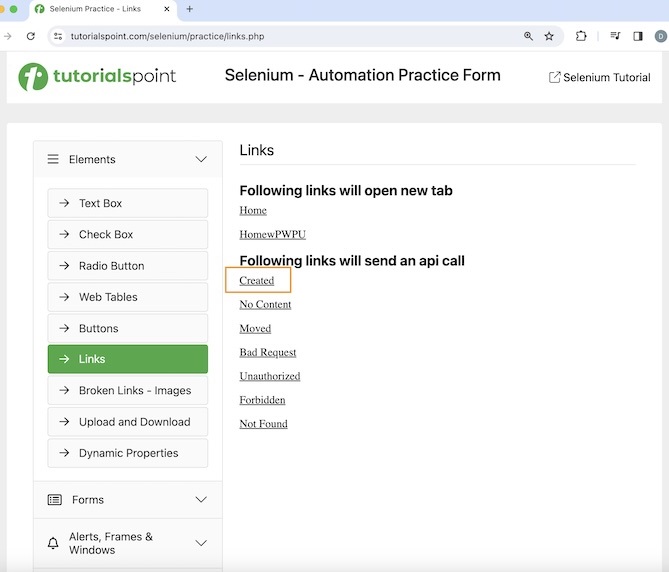Screen dimensions: 669x572
Task: Click the browser reload icon
Action: [31, 36]
